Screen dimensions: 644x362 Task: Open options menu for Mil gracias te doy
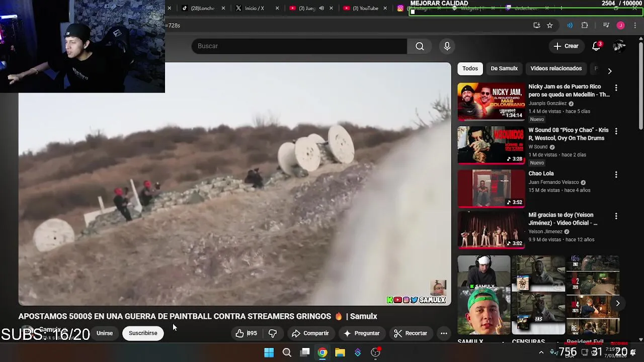click(x=616, y=216)
